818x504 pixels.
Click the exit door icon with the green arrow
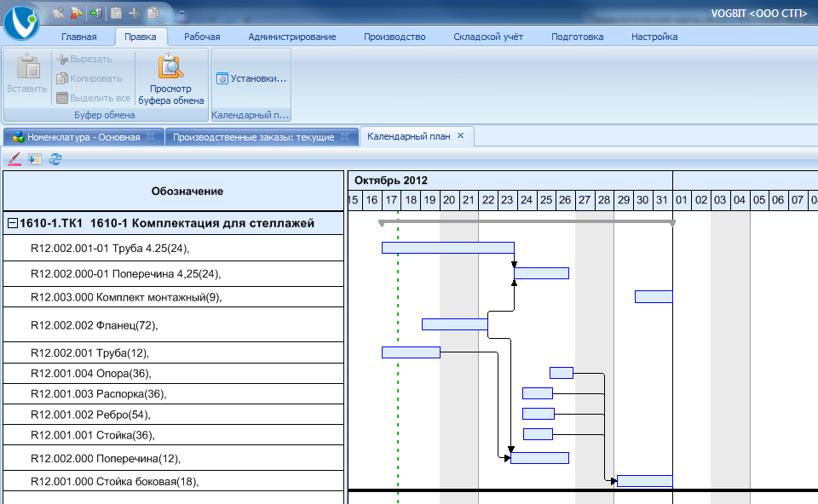(96, 13)
